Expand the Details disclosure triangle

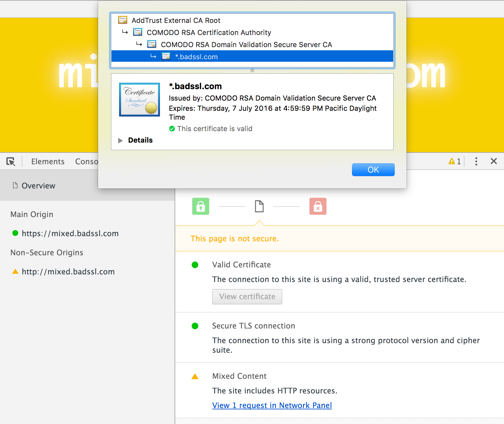click(120, 140)
